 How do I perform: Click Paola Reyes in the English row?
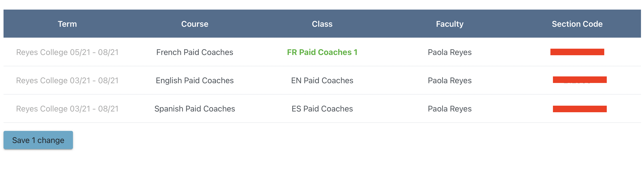pyautogui.click(x=450, y=80)
